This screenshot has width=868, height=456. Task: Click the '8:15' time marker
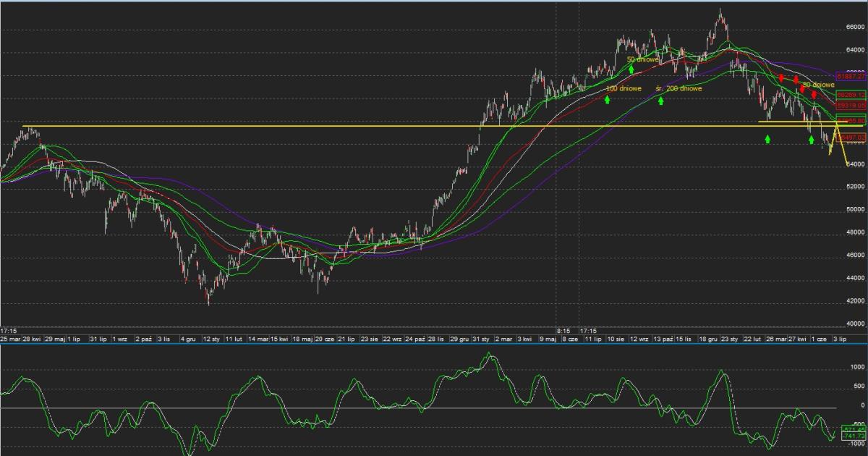click(x=563, y=329)
